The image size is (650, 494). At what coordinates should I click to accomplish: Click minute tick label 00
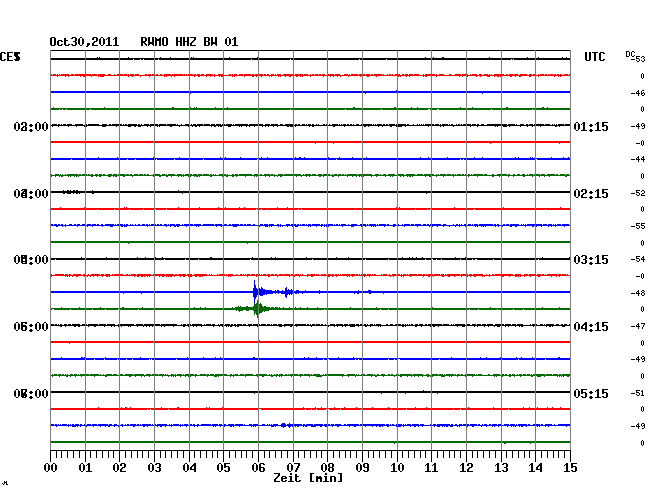[x=51, y=468]
